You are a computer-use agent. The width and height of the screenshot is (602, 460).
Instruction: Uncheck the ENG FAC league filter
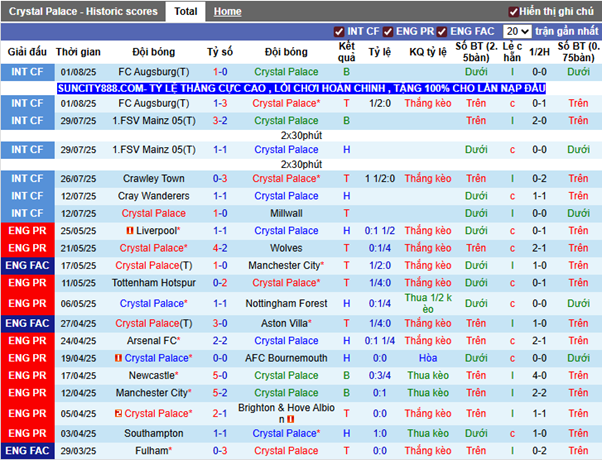coord(442,31)
